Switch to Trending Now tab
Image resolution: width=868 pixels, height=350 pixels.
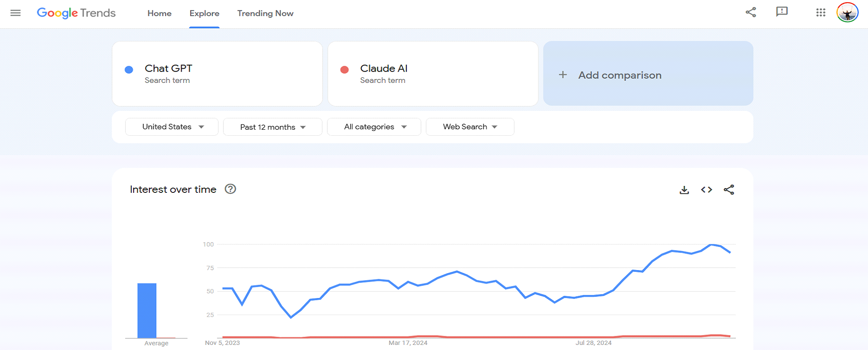point(265,13)
